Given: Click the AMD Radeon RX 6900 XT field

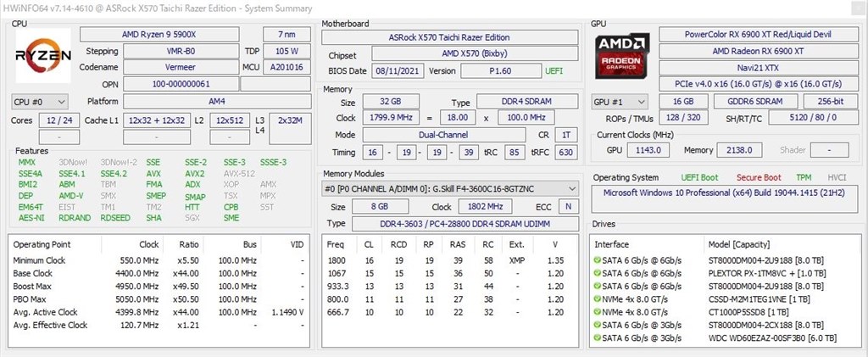Looking at the screenshot, I should pos(759,51).
